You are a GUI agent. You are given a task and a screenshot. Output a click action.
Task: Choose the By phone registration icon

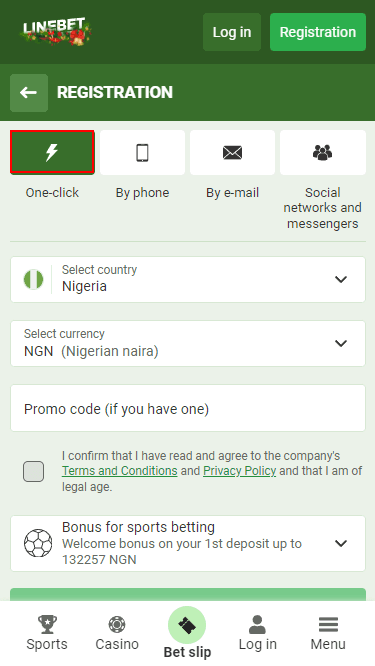click(x=142, y=152)
